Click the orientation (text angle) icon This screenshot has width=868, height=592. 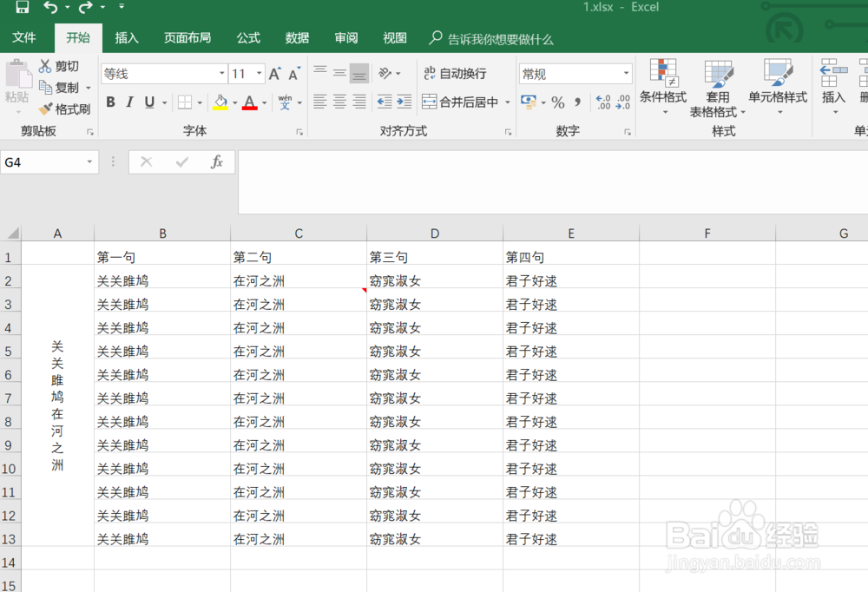[x=385, y=73]
